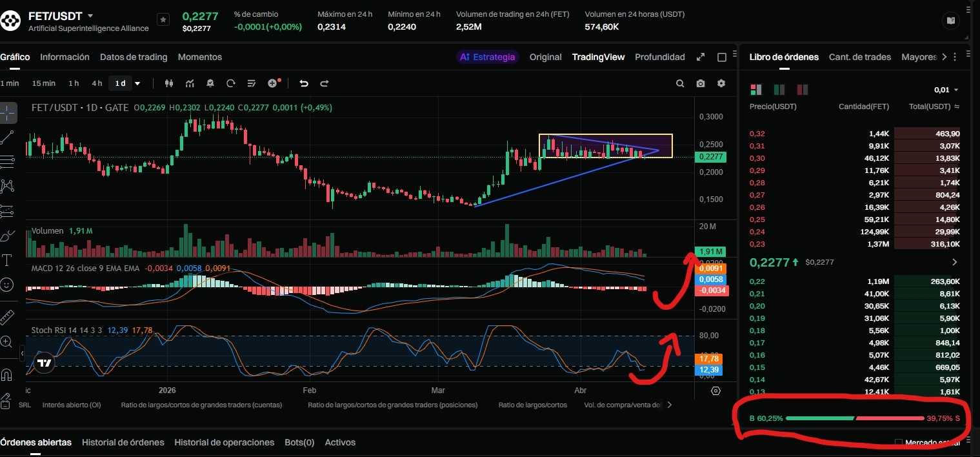The width and height of the screenshot is (980, 457).
Task: Switch to the Información tab
Action: [65, 57]
